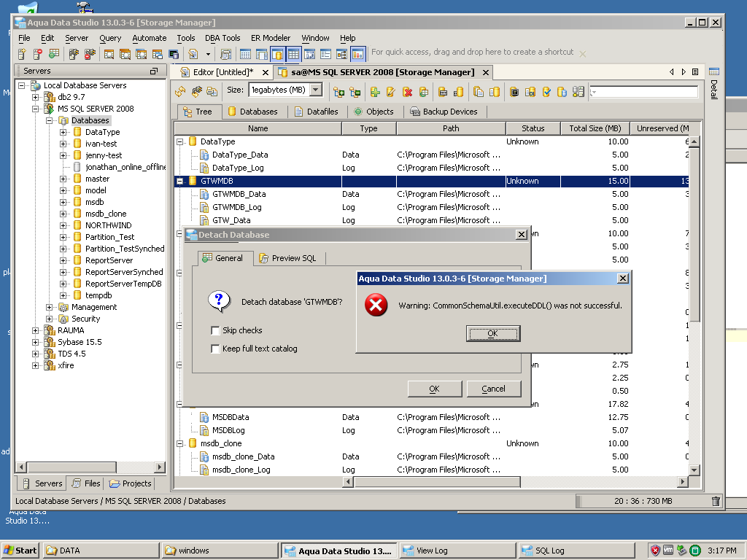Expand the Management folder node
The image size is (747, 560).
[x=49, y=307]
